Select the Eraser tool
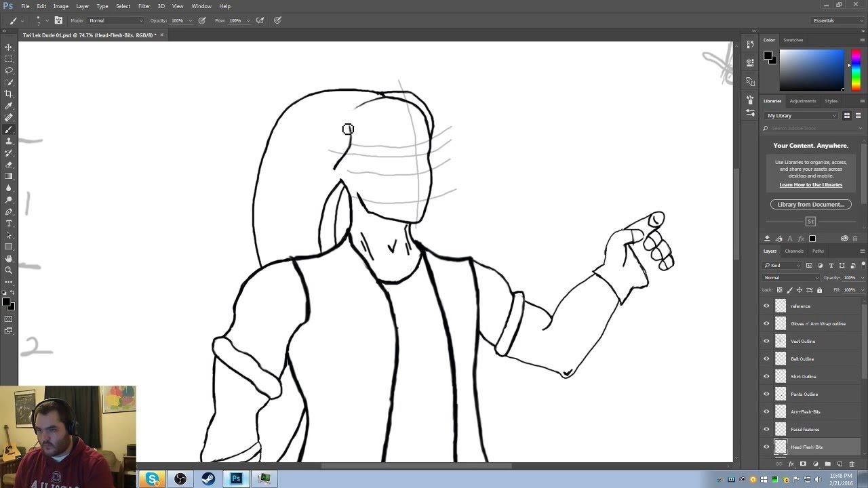Screen dimensions: 868x488 pyautogui.click(x=9, y=165)
